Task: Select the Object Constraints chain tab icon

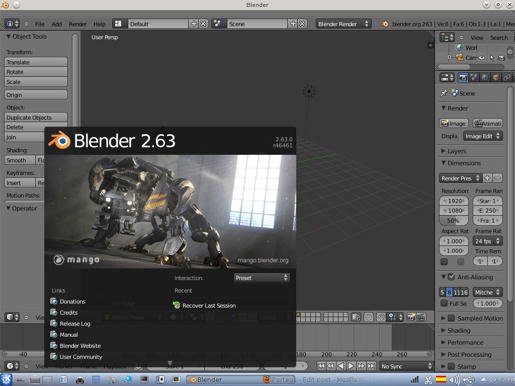Action: pyautogui.click(x=507, y=77)
